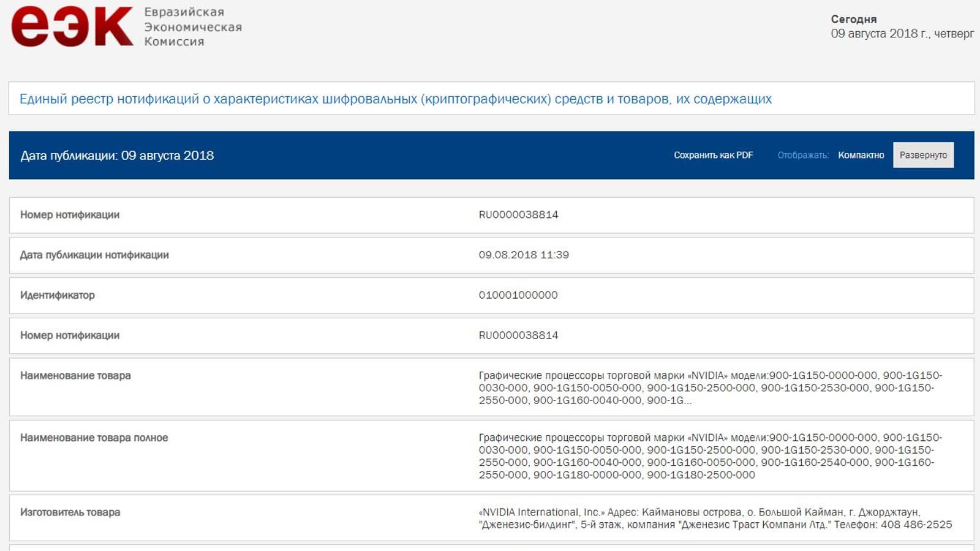Click the Сегодня heading
Image resolution: width=980 pixels, height=551 pixels.
(x=854, y=19)
